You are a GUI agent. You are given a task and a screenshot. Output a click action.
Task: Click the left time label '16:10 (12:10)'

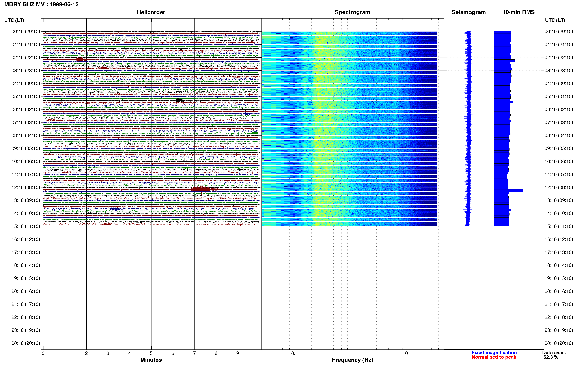(x=26, y=239)
